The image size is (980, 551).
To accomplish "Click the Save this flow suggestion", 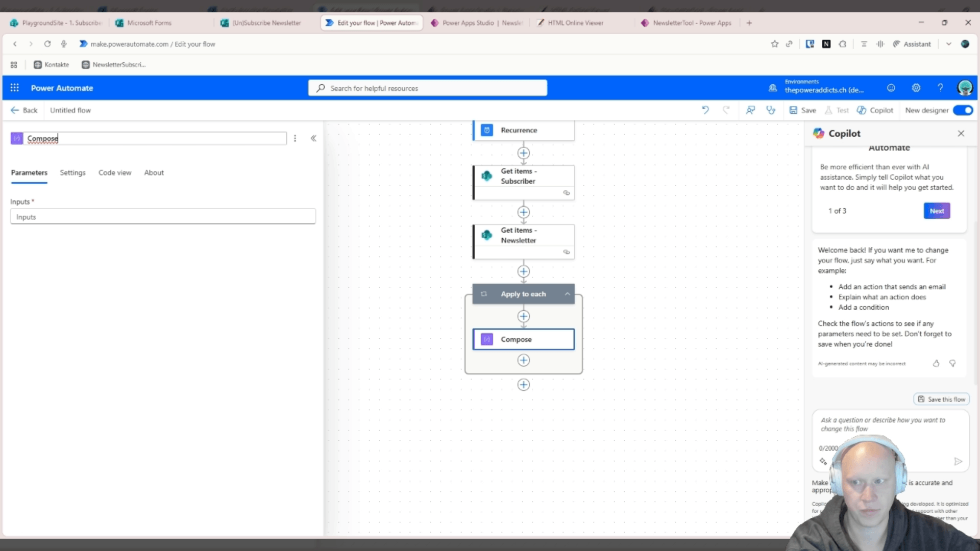I will click(942, 399).
